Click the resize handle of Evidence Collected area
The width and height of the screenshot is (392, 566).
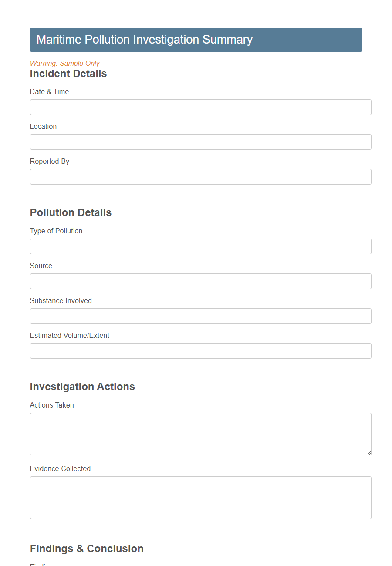click(x=369, y=516)
